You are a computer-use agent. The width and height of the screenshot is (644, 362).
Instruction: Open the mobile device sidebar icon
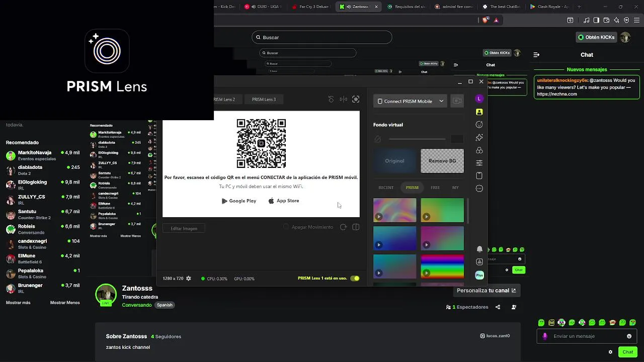(x=479, y=175)
